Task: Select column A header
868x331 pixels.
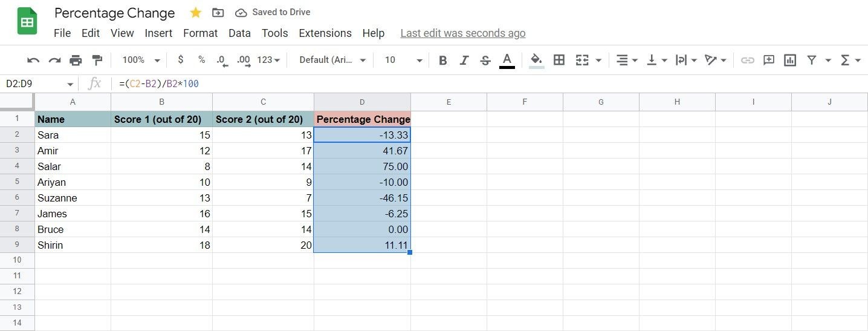Action: (73, 102)
